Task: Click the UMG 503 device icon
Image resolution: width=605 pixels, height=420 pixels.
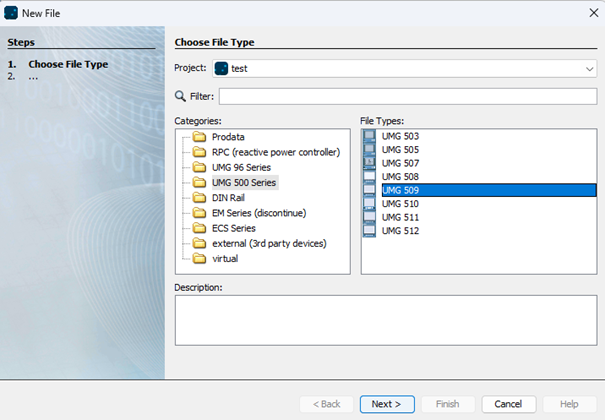Action: [369, 136]
